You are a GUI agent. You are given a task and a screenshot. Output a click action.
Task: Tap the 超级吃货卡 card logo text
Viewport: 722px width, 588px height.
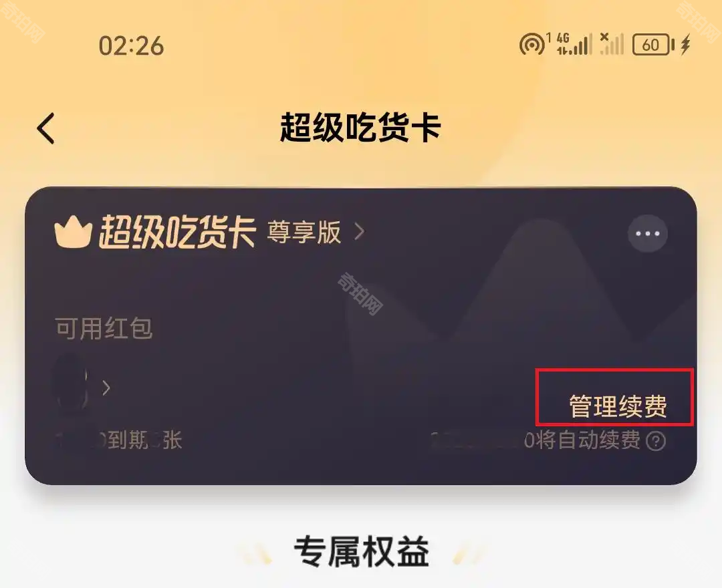177,232
